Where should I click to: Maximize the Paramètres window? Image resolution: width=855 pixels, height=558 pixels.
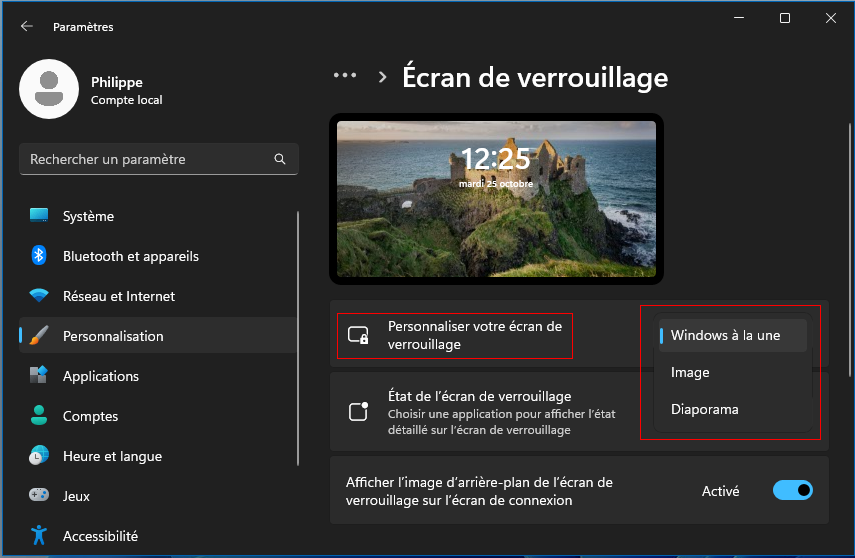pos(785,18)
